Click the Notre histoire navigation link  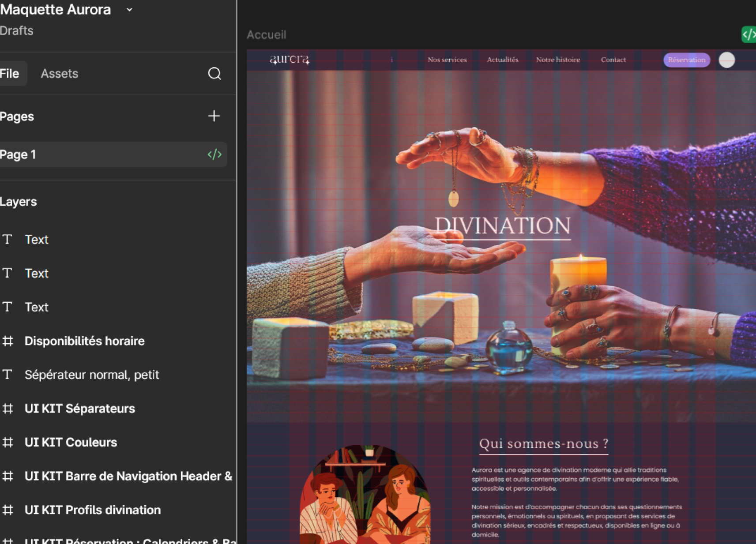pyautogui.click(x=558, y=60)
